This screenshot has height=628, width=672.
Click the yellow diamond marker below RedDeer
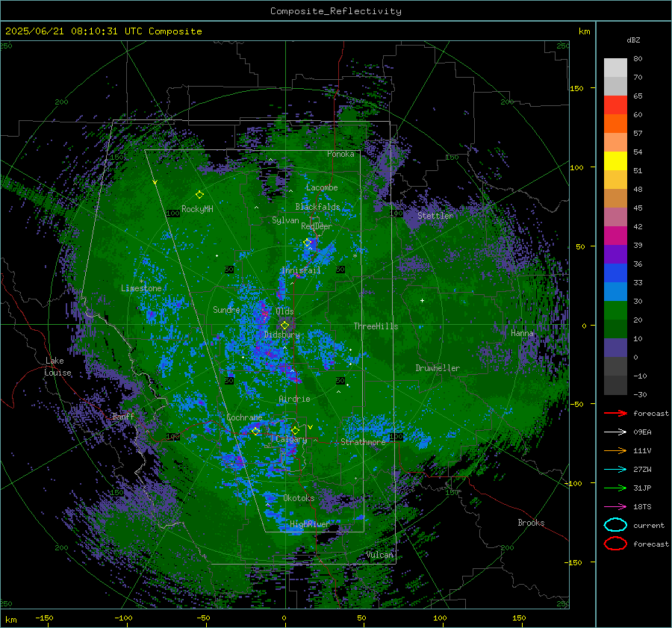[308, 243]
